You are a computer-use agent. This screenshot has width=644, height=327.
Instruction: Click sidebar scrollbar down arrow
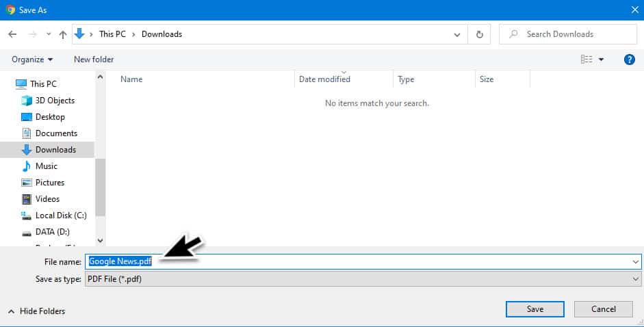[x=100, y=241]
